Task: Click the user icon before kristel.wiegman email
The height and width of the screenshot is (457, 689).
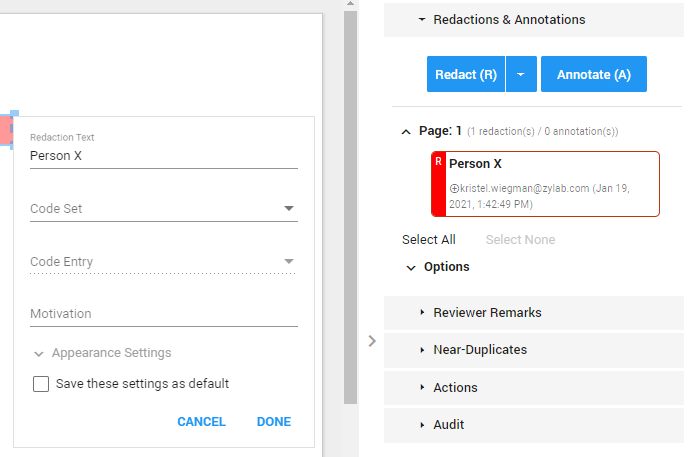Action: [x=454, y=189]
